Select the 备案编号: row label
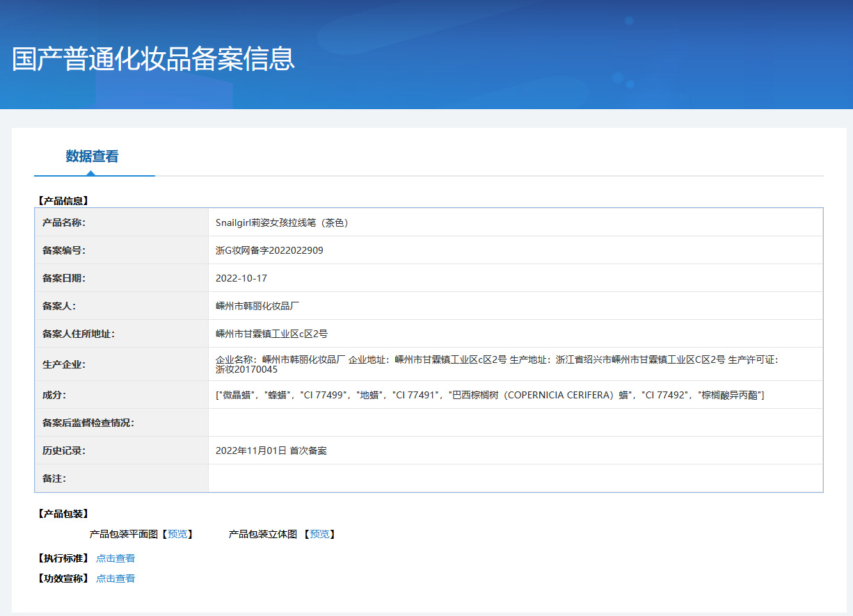Viewport: 853px width, 616px height. point(64,250)
